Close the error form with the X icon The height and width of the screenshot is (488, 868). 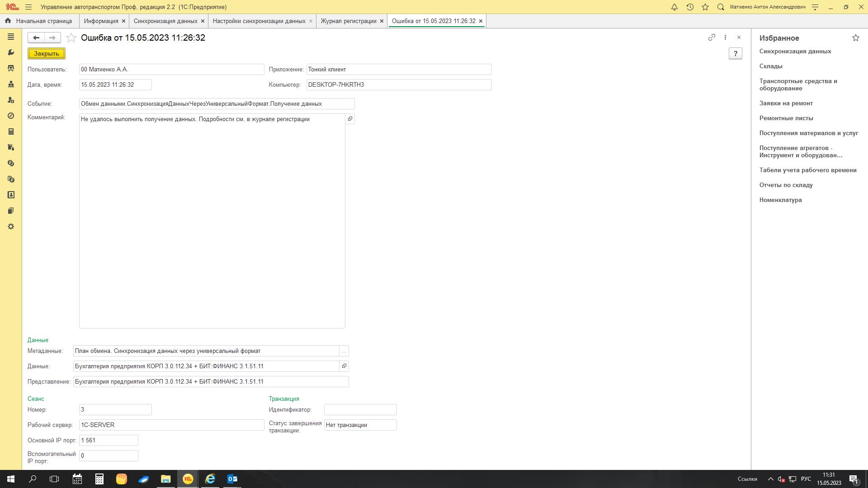739,38
